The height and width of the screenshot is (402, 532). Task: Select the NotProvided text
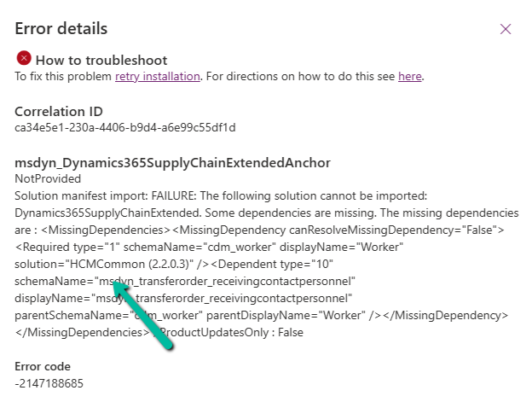49,179
